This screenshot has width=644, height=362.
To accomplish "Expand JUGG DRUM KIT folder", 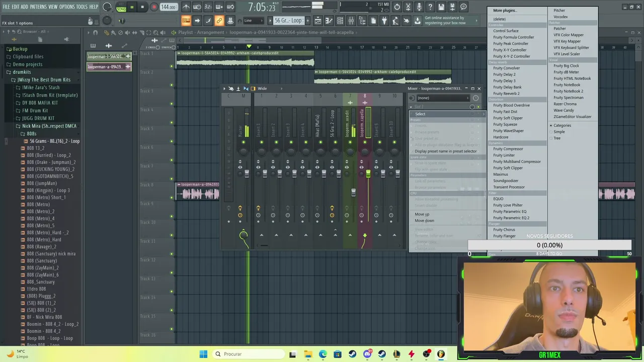I will 38,118.
